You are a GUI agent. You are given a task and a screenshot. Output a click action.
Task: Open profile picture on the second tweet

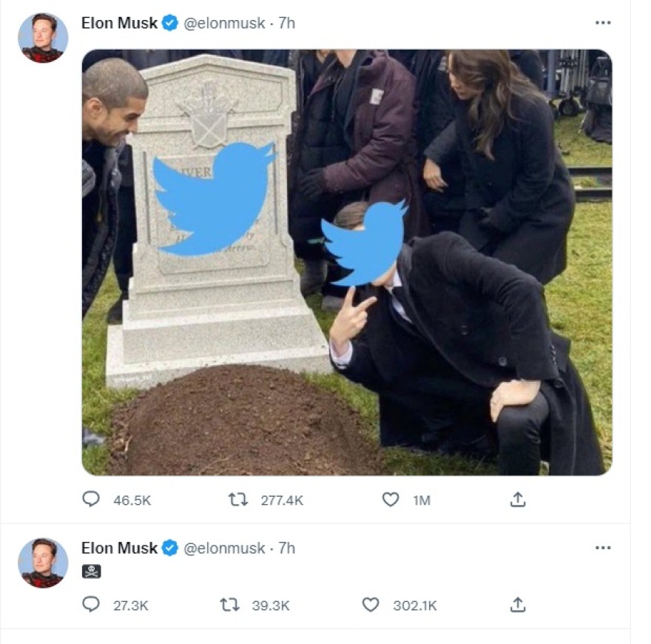click(43, 563)
